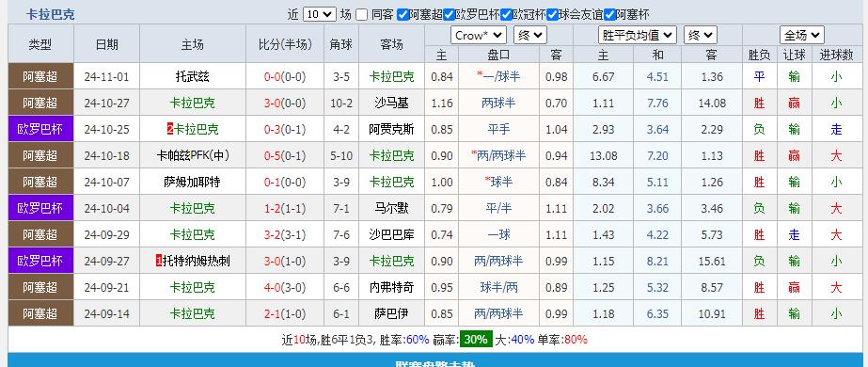
Task: Click the red card badge 2 before 卡拉巴克
Action: (170, 130)
